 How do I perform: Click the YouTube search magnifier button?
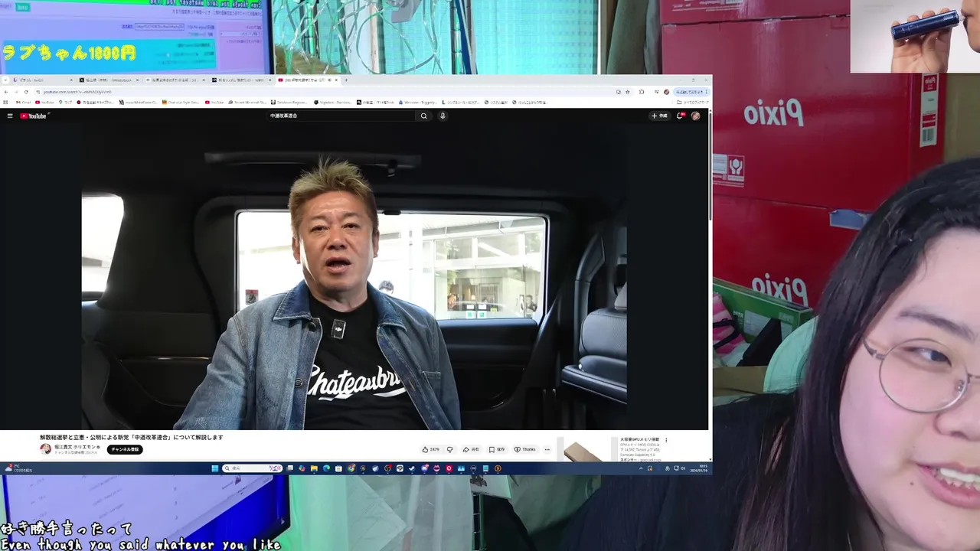(423, 116)
